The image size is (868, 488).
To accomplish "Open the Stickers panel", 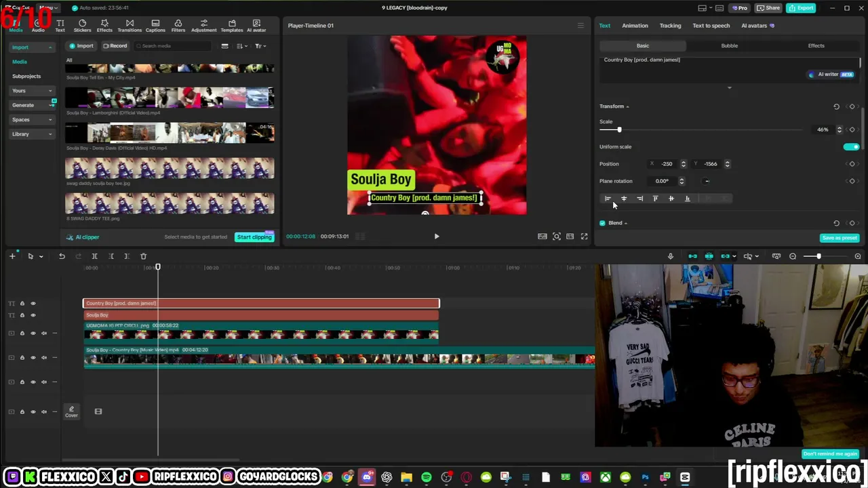I will pos(82,26).
